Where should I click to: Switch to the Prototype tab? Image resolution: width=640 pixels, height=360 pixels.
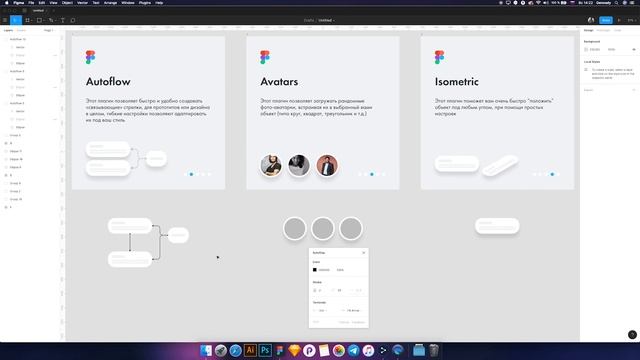pyautogui.click(x=603, y=30)
